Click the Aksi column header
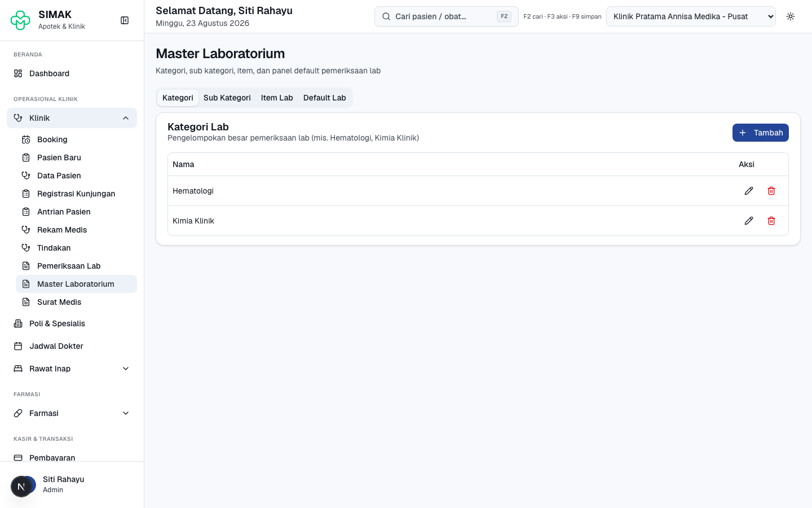This screenshot has width=812, height=508. 747,164
